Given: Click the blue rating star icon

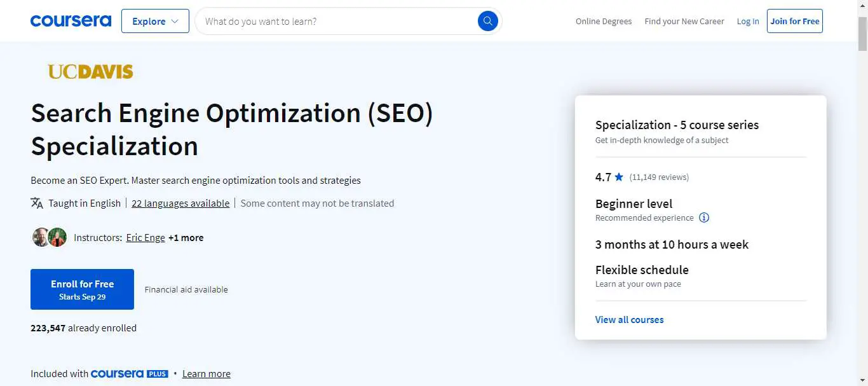Looking at the screenshot, I should point(619,177).
